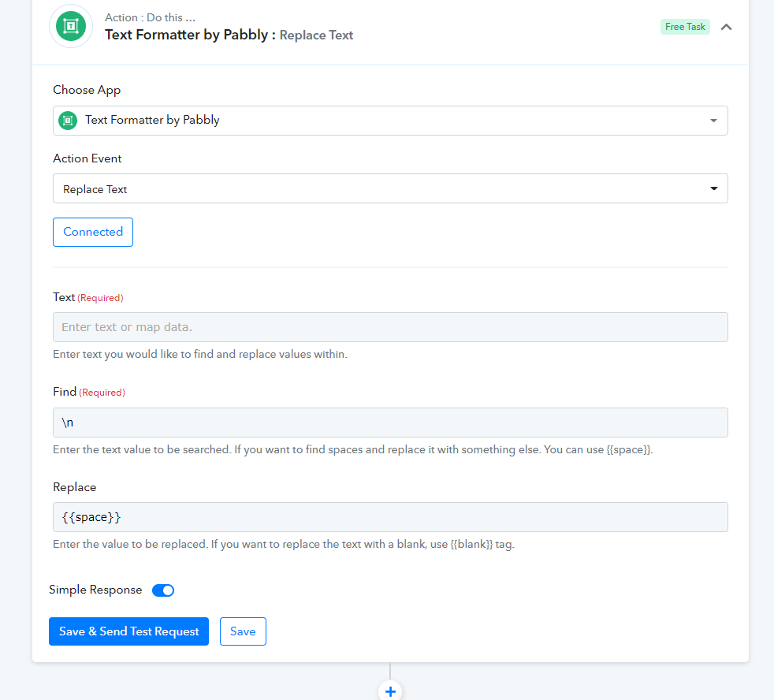Add a new step with plus icon
This screenshot has height=700, width=774.
(390, 691)
